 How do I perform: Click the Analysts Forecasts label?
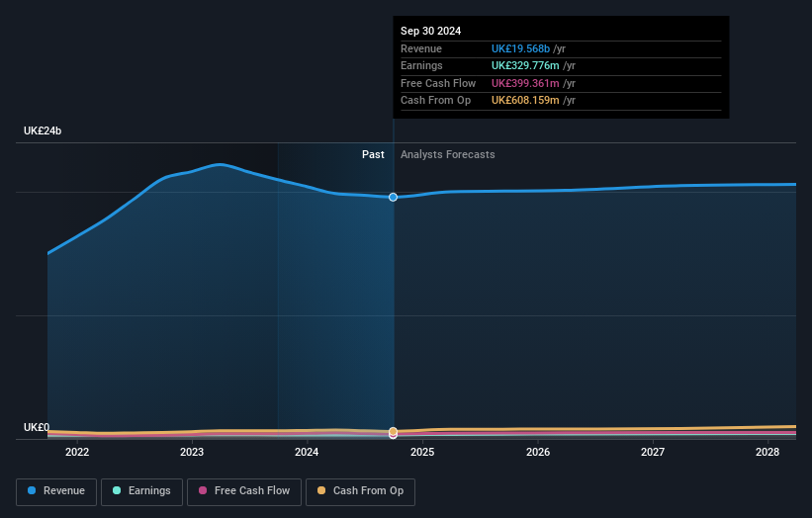(447, 154)
